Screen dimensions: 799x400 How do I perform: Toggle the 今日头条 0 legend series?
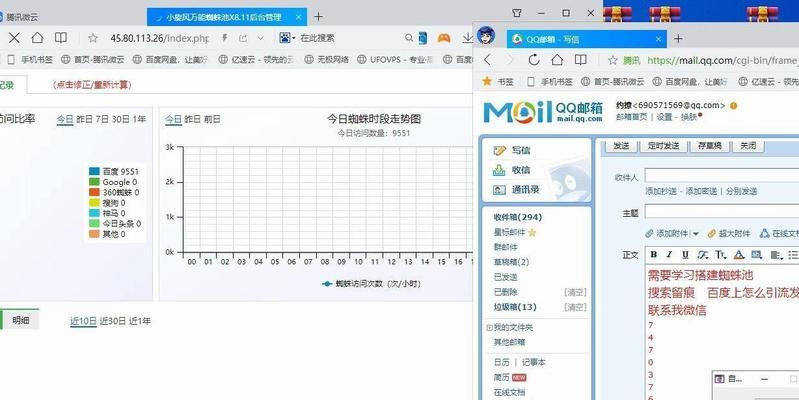pos(115,224)
